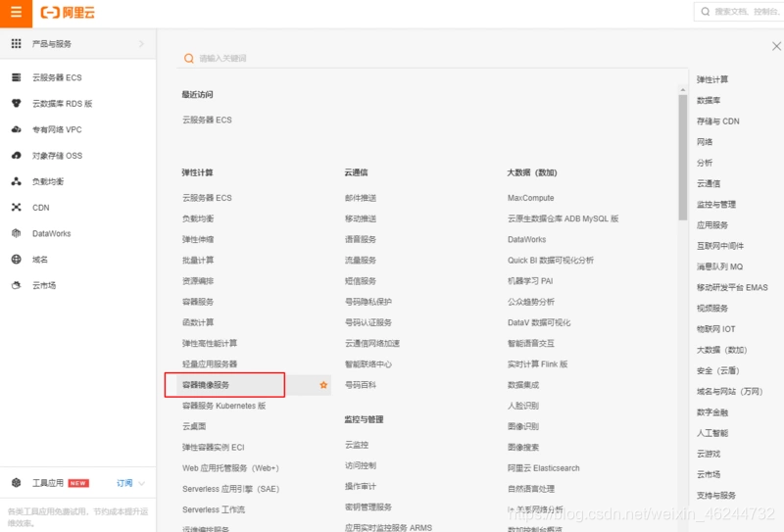Click the 云数据库 RDS 版 sidebar icon

click(16, 104)
